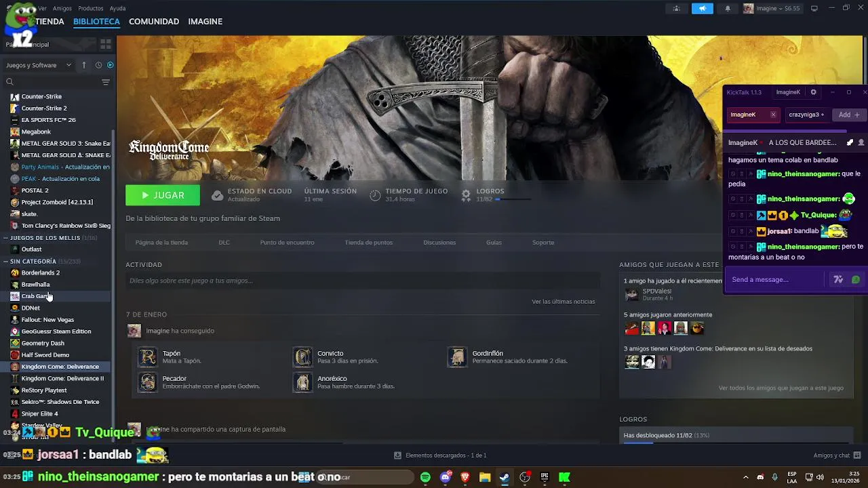Select Kingdom Come: Deliverance II entry
Viewport: 868px width, 488px height.
[62, 378]
